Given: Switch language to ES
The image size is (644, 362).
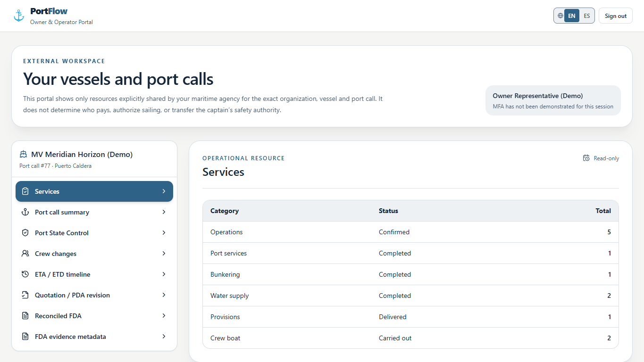Looking at the screenshot, I should 587,16.
